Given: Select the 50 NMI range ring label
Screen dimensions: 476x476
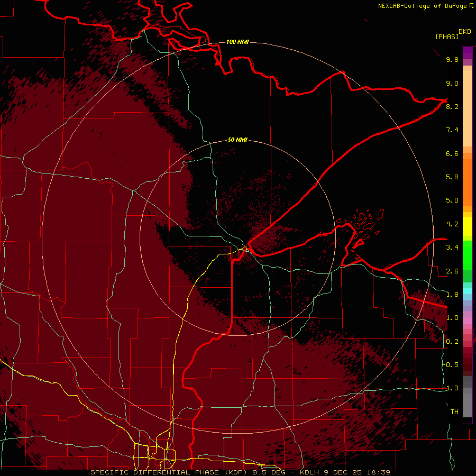Looking at the screenshot, I should tap(237, 140).
